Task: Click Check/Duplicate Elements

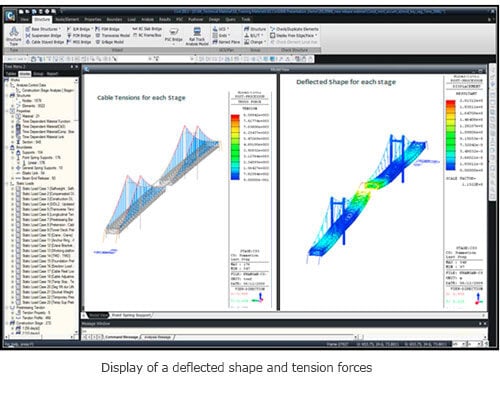Action: (x=294, y=29)
